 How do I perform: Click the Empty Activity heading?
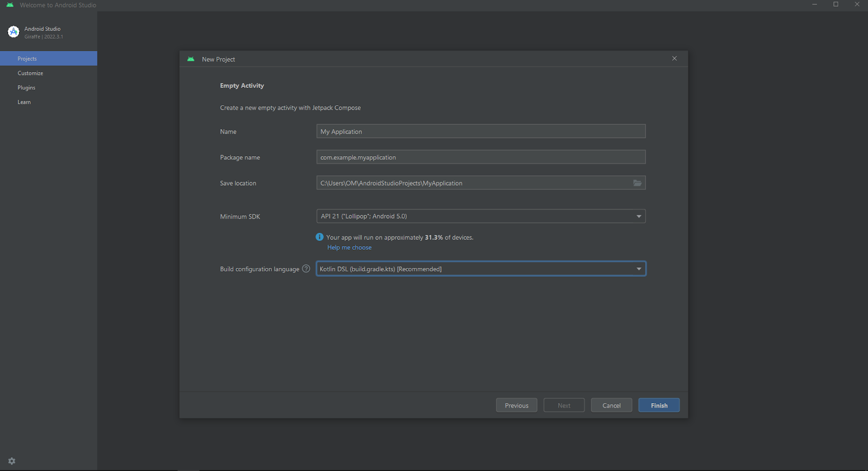pyautogui.click(x=242, y=86)
